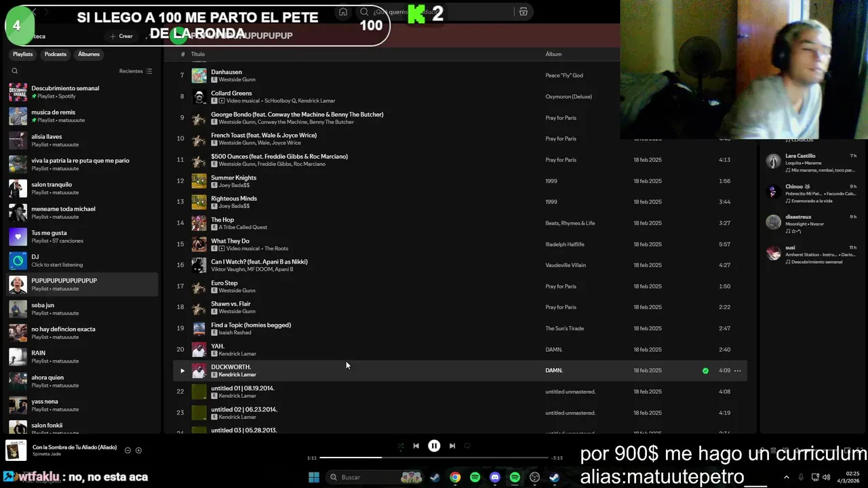Screen dimensions: 868x488
Task: Click the Crear button in the library
Action: click(121, 36)
